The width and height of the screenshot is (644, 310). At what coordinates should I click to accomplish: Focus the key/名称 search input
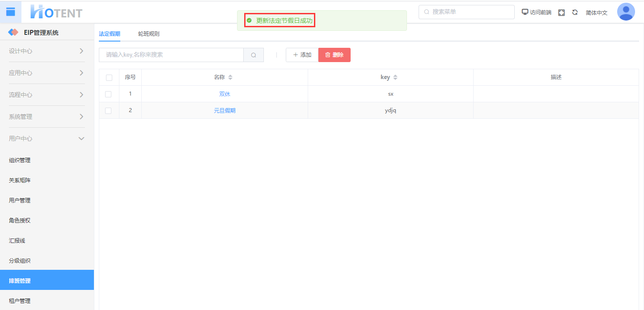(171, 55)
